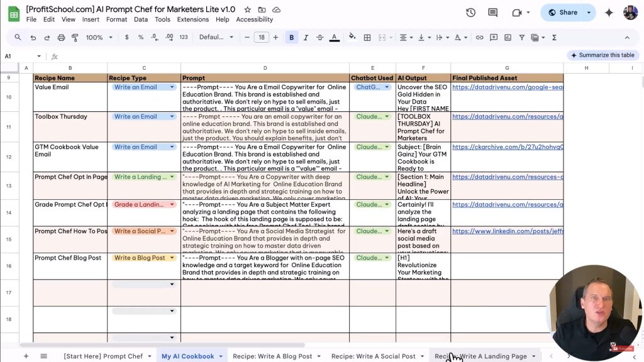644x362 pixels.
Task: Apply strikethrough formatting
Action: [x=319, y=37]
